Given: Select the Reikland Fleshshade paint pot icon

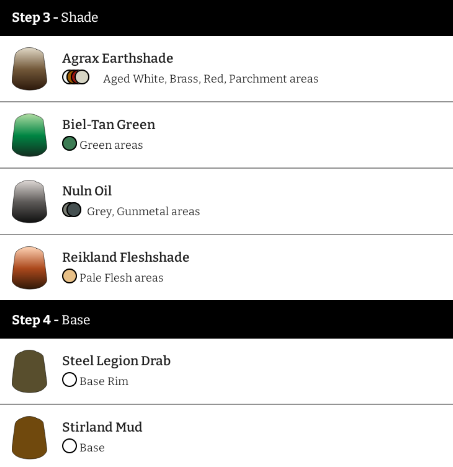Looking at the screenshot, I should tap(29, 268).
